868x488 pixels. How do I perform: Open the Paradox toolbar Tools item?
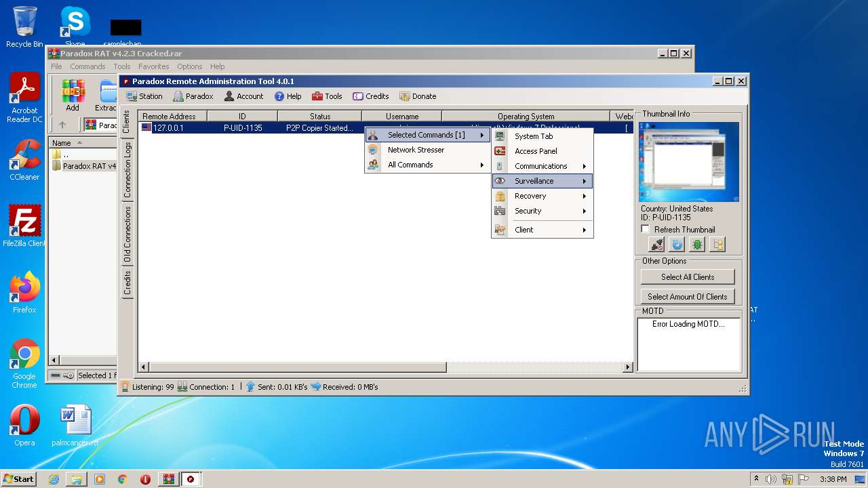click(x=327, y=96)
